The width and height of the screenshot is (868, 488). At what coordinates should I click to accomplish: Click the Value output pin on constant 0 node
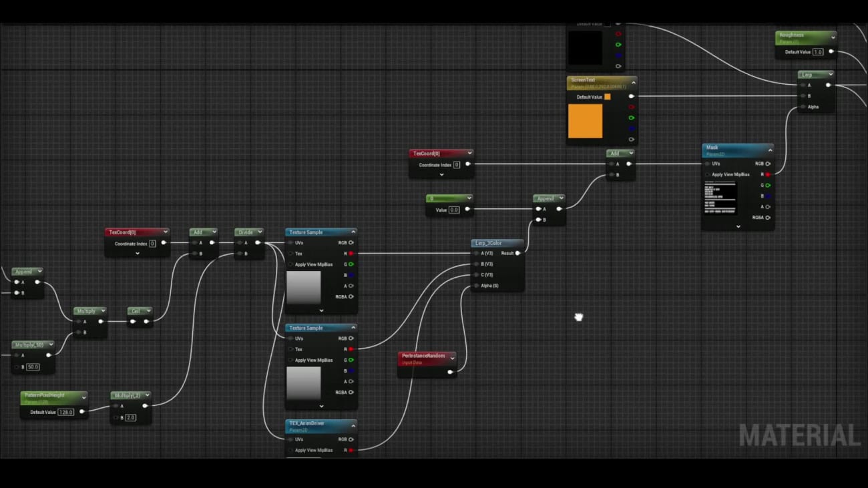(x=467, y=209)
